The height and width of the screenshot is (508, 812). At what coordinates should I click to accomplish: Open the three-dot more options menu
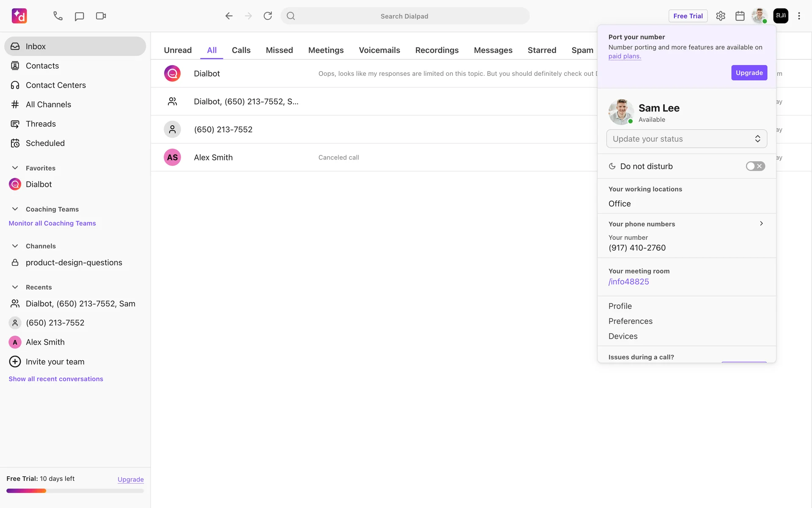pyautogui.click(x=799, y=16)
